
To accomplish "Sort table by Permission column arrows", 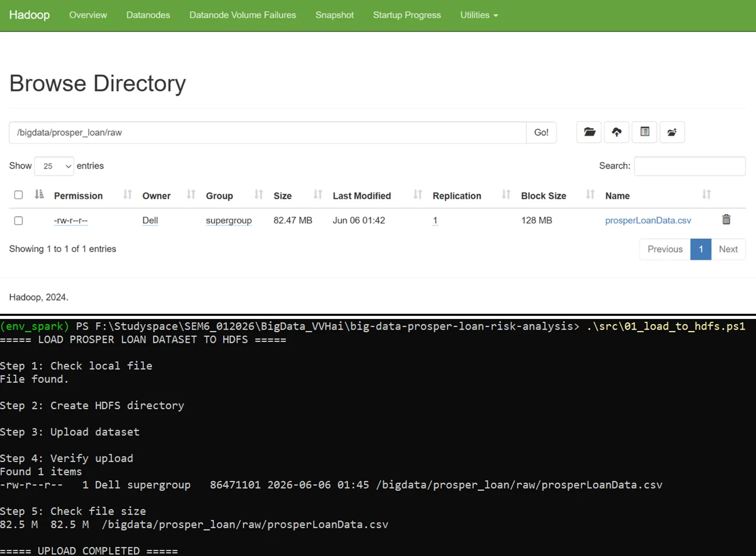I will 128,194.
